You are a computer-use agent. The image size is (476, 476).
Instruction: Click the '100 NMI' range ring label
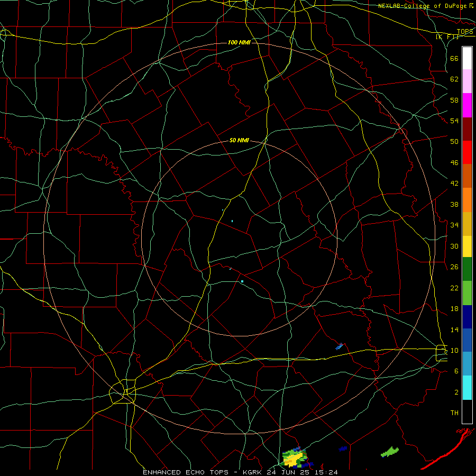(x=239, y=42)
